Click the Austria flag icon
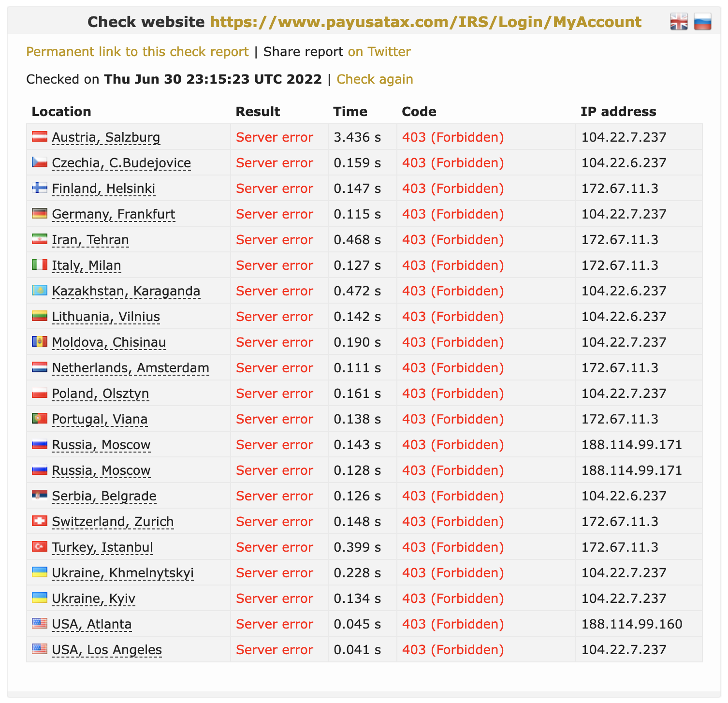This screenshot has width=728, height=703. coord(40,137)
